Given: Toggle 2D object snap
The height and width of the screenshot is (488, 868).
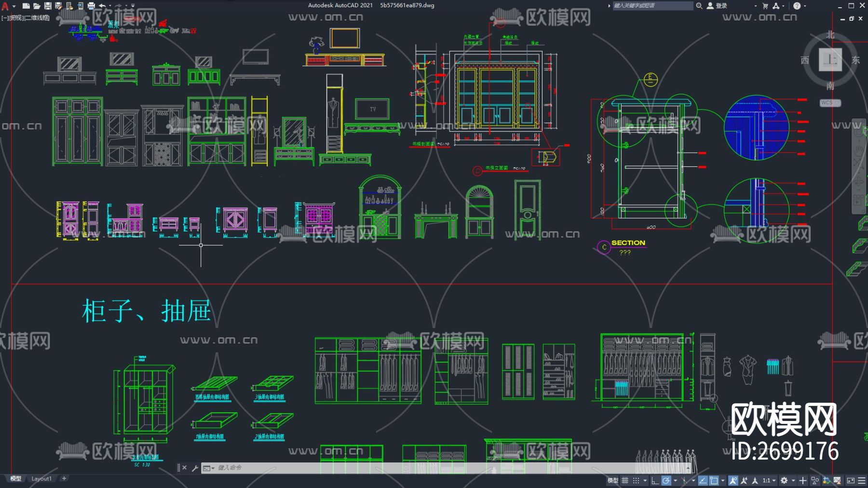Looking at the screenshot, I should (x=714, y=480).
